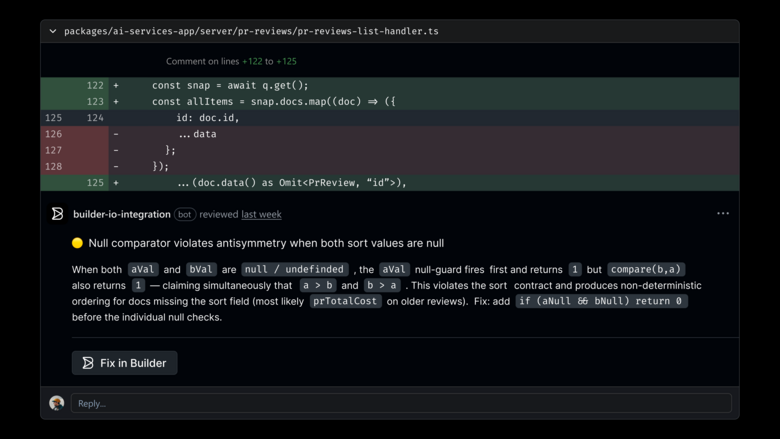
Task: Open the comment options three-dot menu
Action: [x=723, y=213]
